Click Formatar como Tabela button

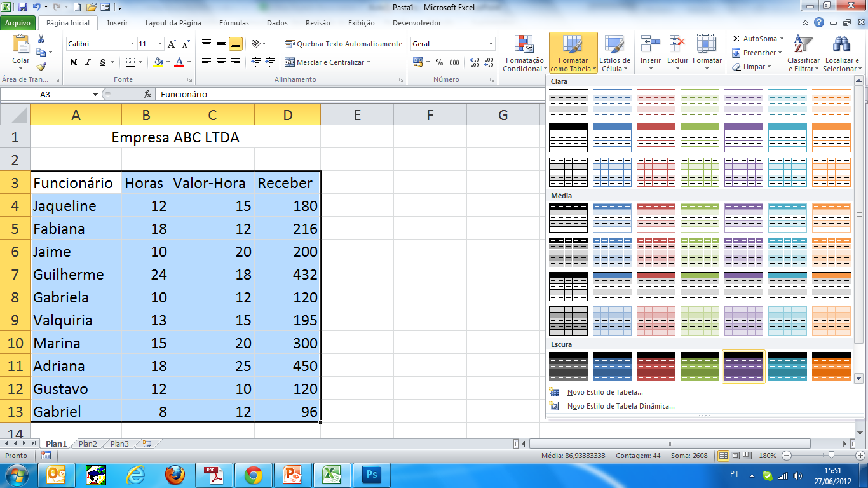point(573,53)
